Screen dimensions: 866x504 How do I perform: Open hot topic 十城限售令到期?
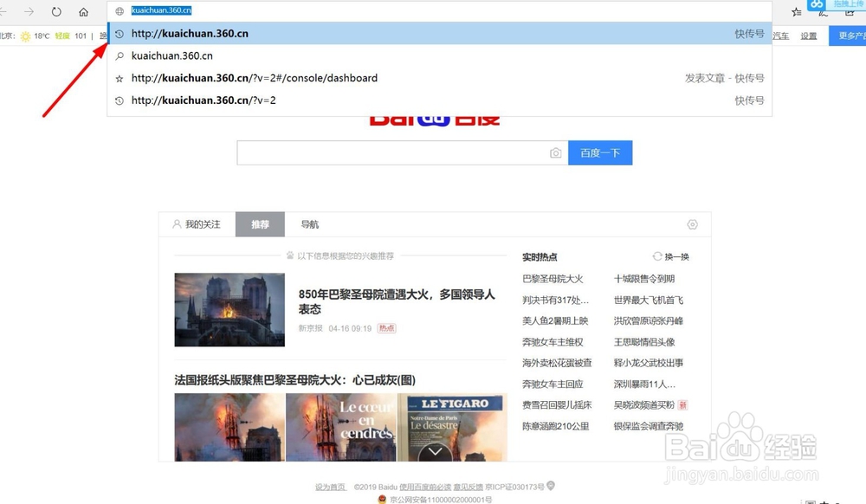click(x=644, y=279)
